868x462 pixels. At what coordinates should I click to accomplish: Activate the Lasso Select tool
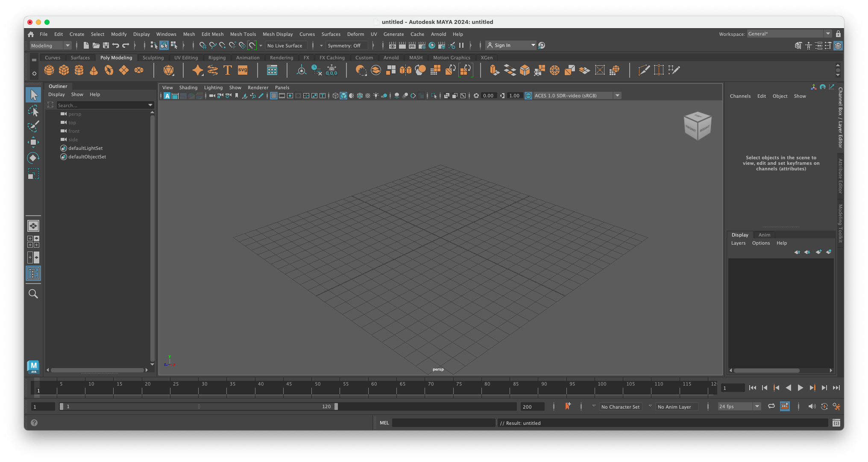tap(32, 111)
